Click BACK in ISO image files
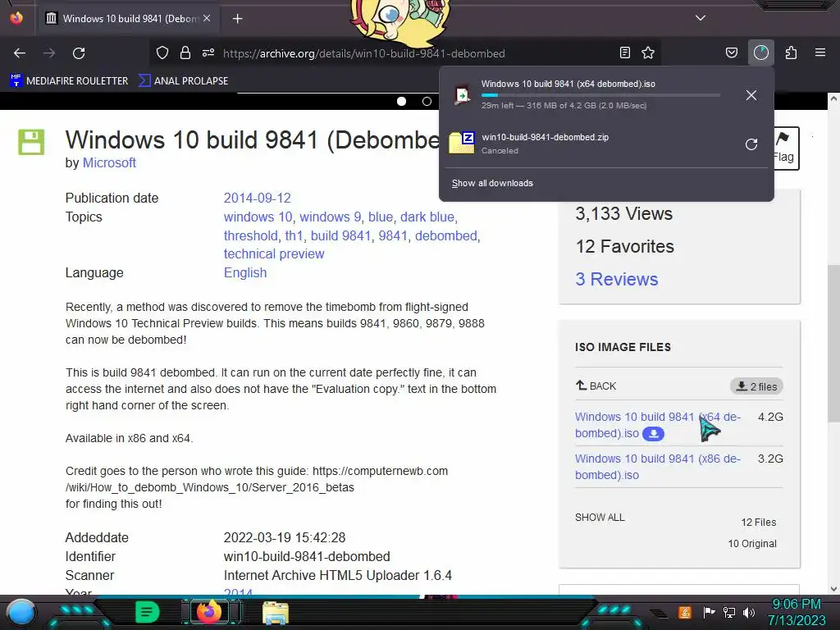Viewport: 840px width, 630px height. tap(596, 386)
